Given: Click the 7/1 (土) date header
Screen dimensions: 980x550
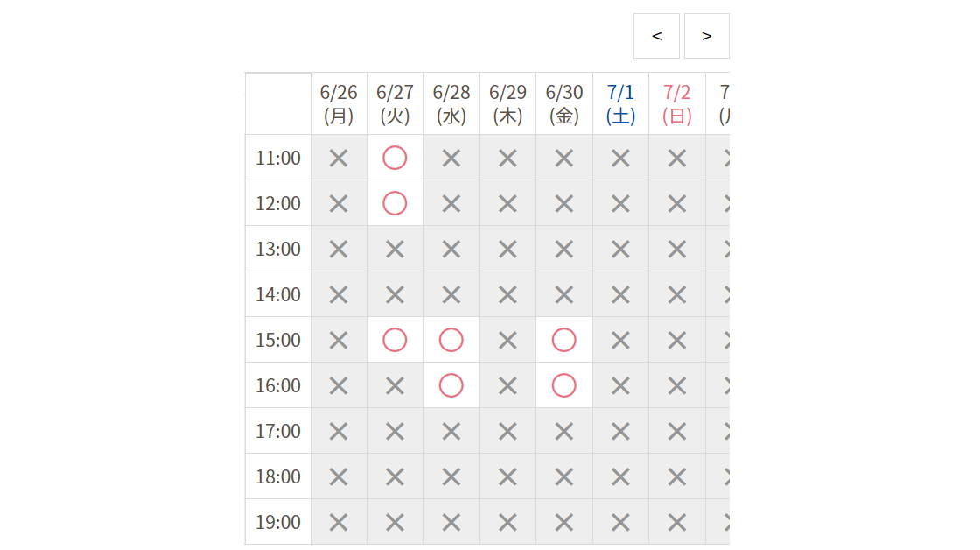Looking at the screenshot, I should tap(620, 103).
